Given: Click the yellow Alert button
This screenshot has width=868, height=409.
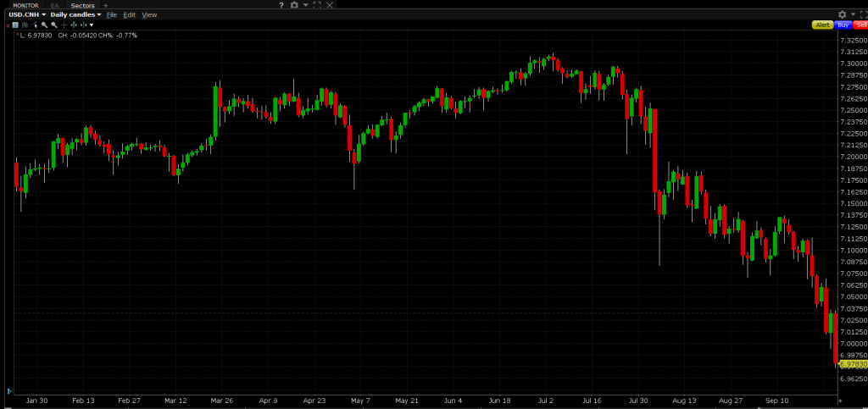Looking at the screenshot, I should pyautogui.click(x=822, y=25).
